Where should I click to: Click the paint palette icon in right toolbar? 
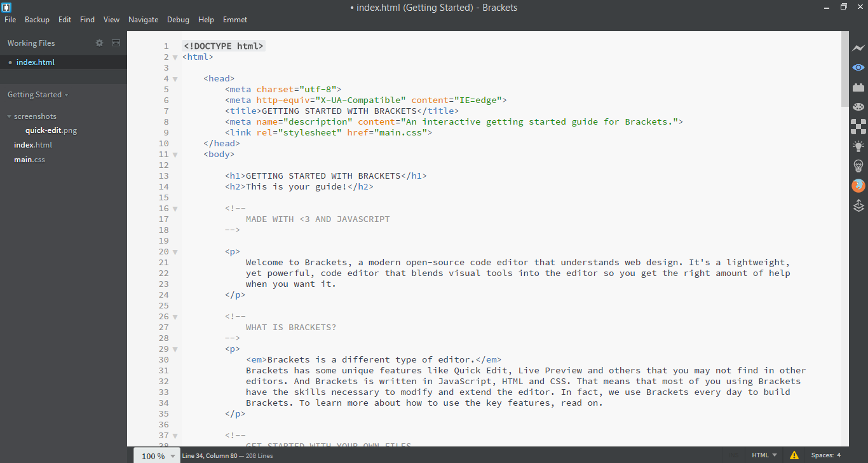tap(858, 107)
